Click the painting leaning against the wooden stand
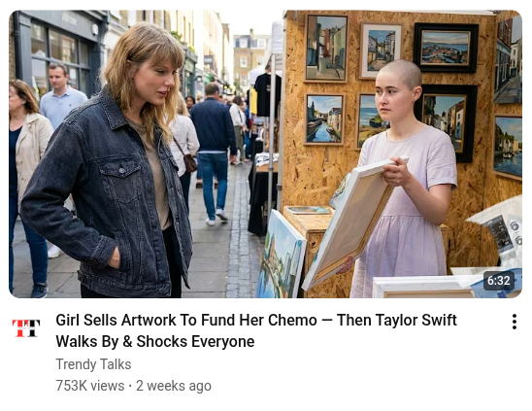Screen dimensions: 532x411 (x=281, y=257)
